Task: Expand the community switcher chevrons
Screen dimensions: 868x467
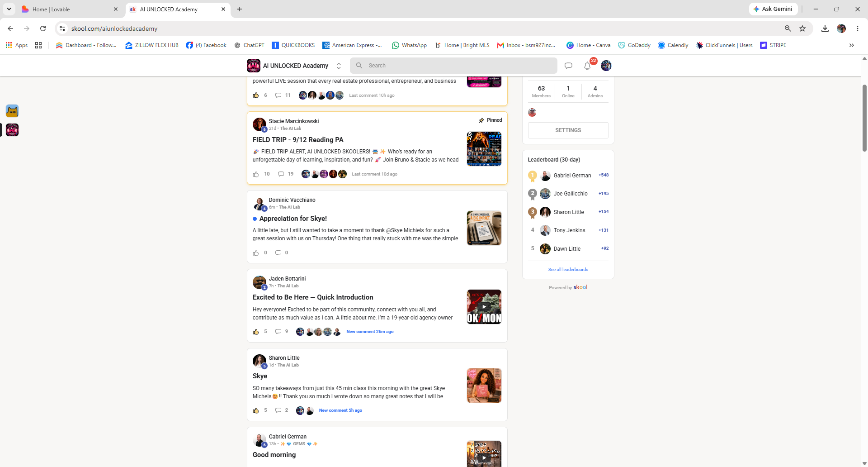Action: pos(339,66)
